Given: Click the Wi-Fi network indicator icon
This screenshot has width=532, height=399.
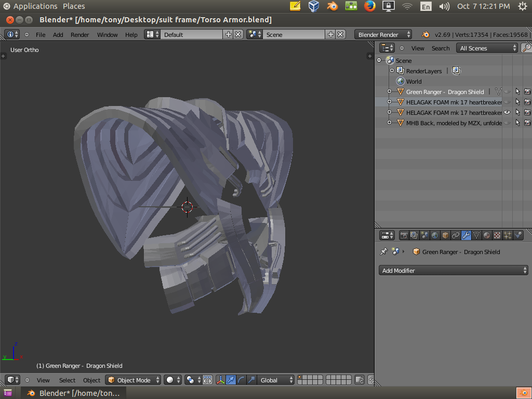Looking at the screenshot, I should pos(407,6).
